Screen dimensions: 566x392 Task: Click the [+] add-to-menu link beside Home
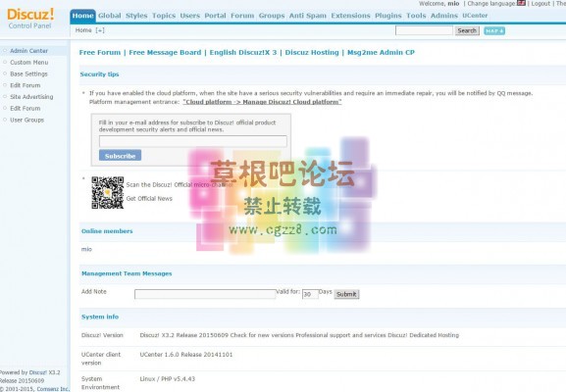coord(100,30)
